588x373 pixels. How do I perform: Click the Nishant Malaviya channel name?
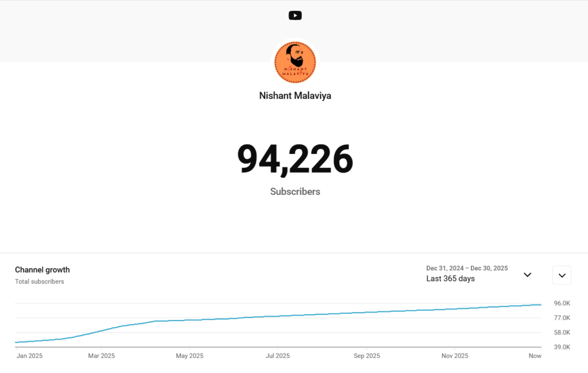(x=295, y=96)
